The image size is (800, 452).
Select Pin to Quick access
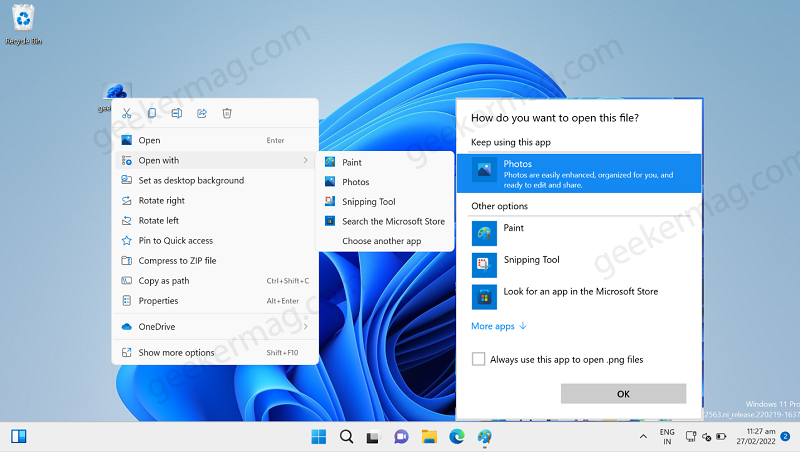point(215,241)
